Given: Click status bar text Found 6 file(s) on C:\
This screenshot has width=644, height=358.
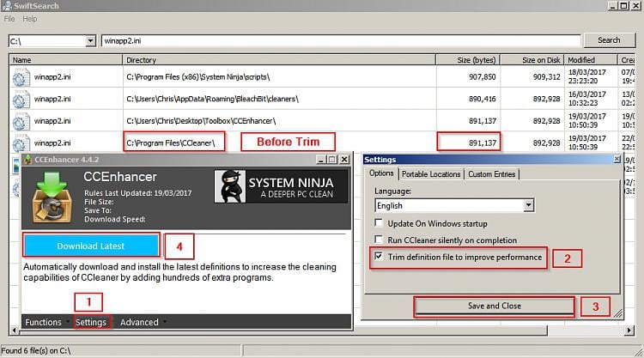Looking at the screenshot, I should [x=36, y=350].
